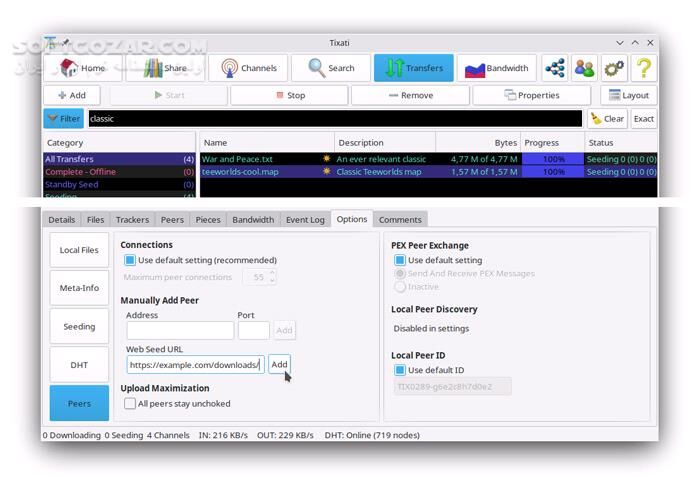Enable All peers stay unchoked
700x477 pixels.
[130, 404]
